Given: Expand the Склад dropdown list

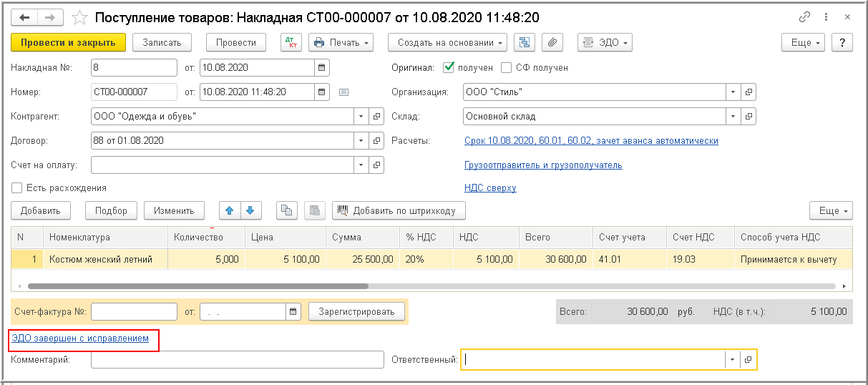Looking at the screenshot, I should 733,116.
